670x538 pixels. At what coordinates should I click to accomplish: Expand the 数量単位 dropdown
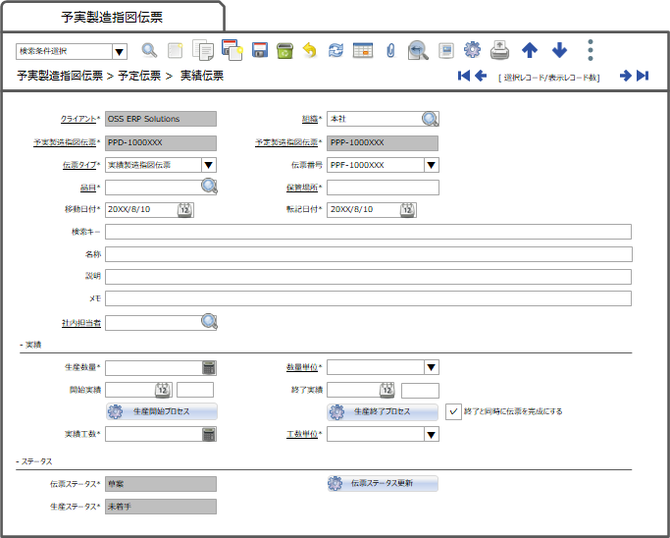point(431,367)
